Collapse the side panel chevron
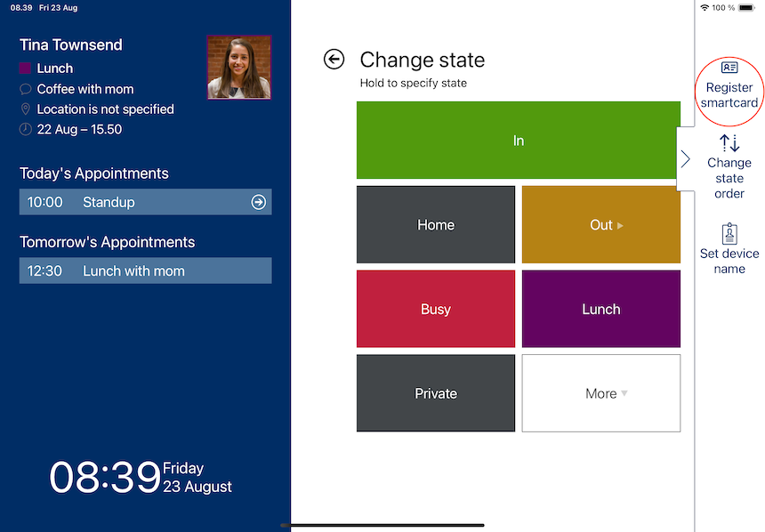 [x=686, y=158]
